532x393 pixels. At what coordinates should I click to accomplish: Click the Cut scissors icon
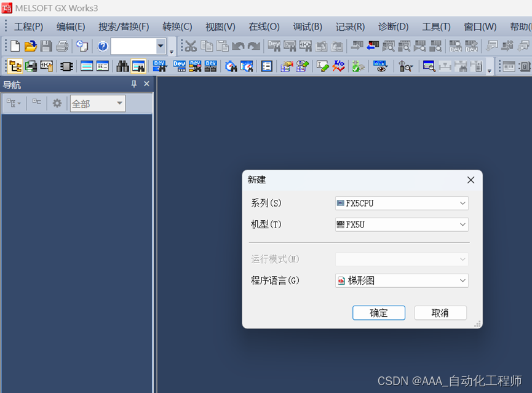(191, 46)
